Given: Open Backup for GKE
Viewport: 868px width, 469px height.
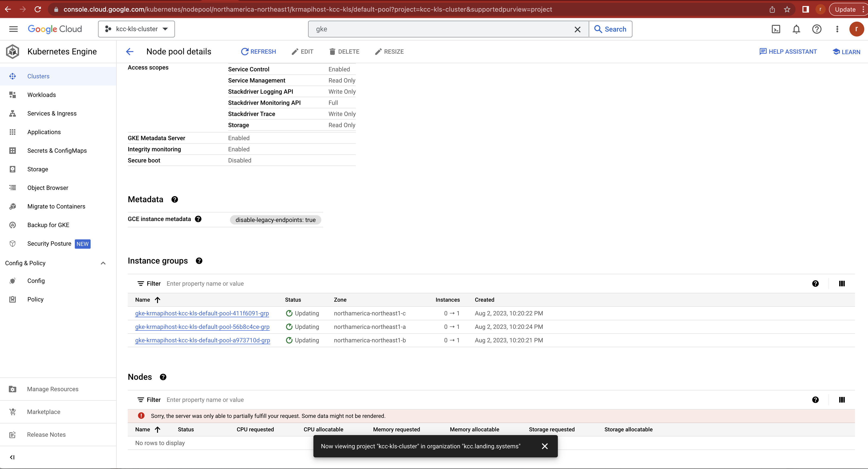Looking at the screenshot, I should [48, 225].
